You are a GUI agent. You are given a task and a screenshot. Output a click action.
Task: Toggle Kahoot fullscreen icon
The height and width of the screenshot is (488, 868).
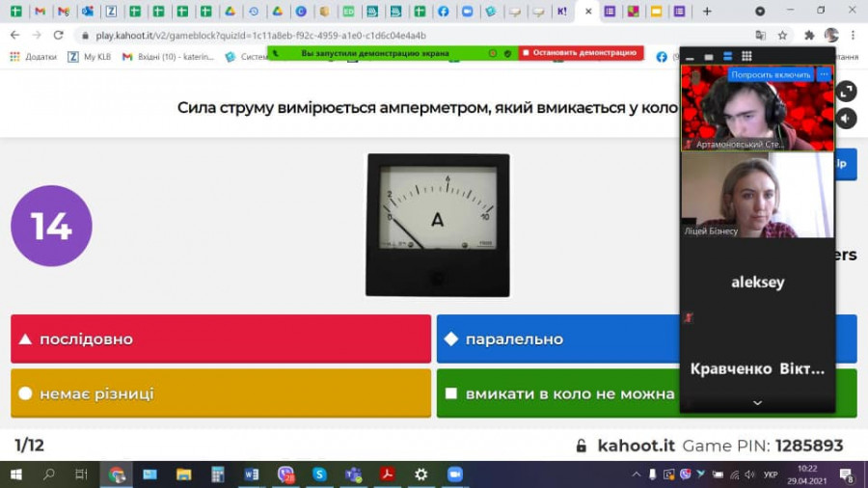point(846,92)
